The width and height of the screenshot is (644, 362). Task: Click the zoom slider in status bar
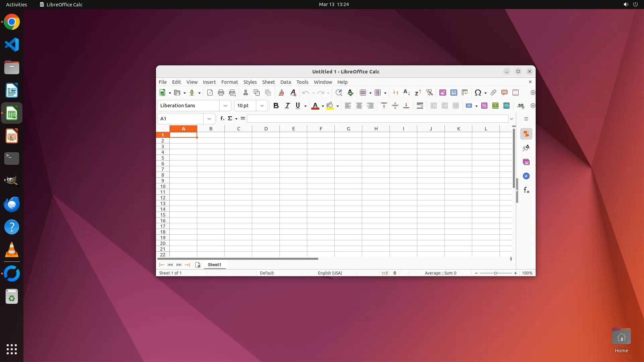(x=496, y=273)
